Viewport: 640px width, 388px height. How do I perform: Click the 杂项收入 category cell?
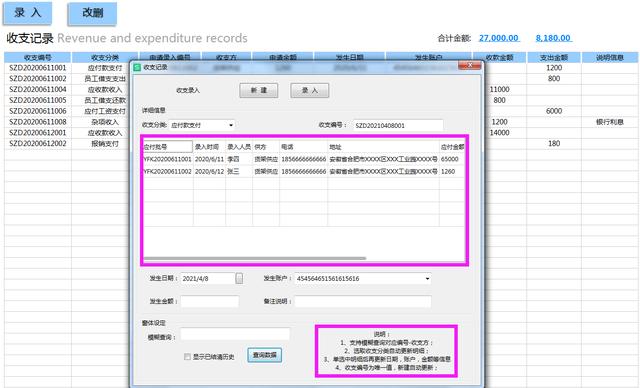[x=105, y=122]
